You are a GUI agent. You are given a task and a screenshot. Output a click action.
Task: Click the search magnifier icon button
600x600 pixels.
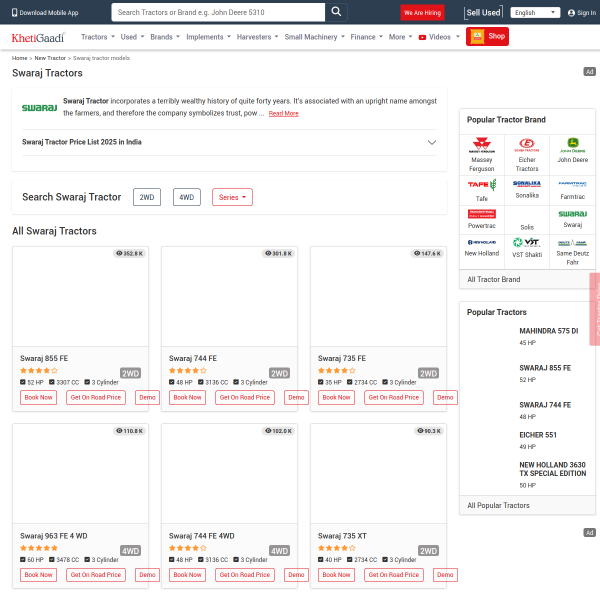coord(336,12)
